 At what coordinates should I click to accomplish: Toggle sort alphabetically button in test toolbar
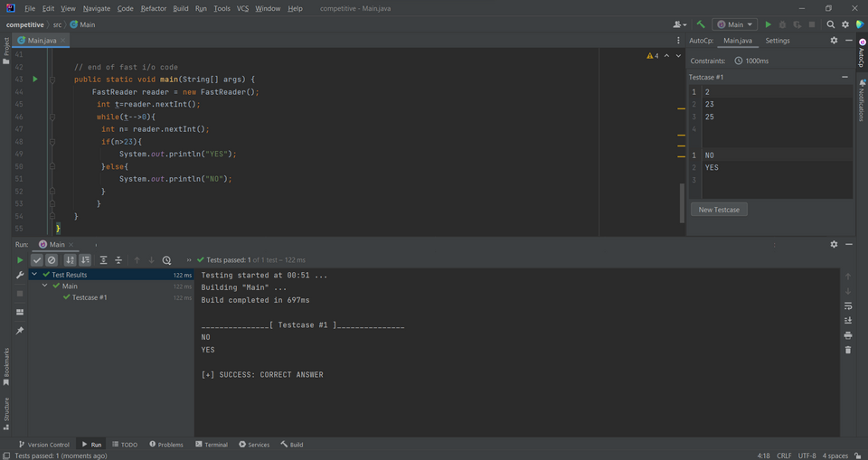(71, 260)
